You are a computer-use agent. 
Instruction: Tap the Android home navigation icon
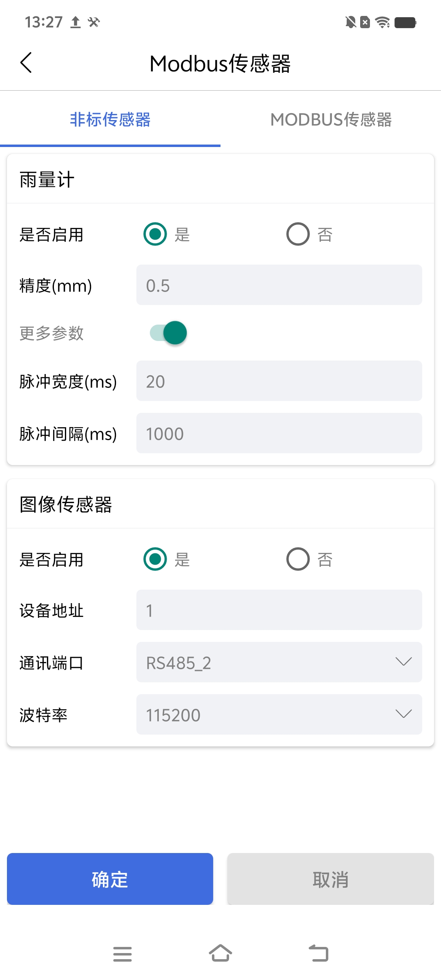[x=220, y=953]
